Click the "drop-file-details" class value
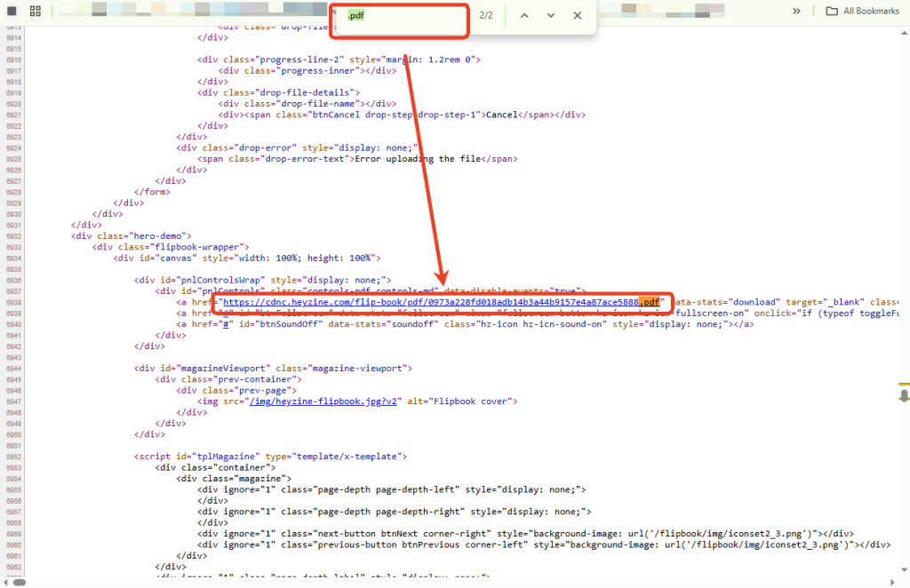This screenshot has width=910, height=588. (x=305, y=92)
